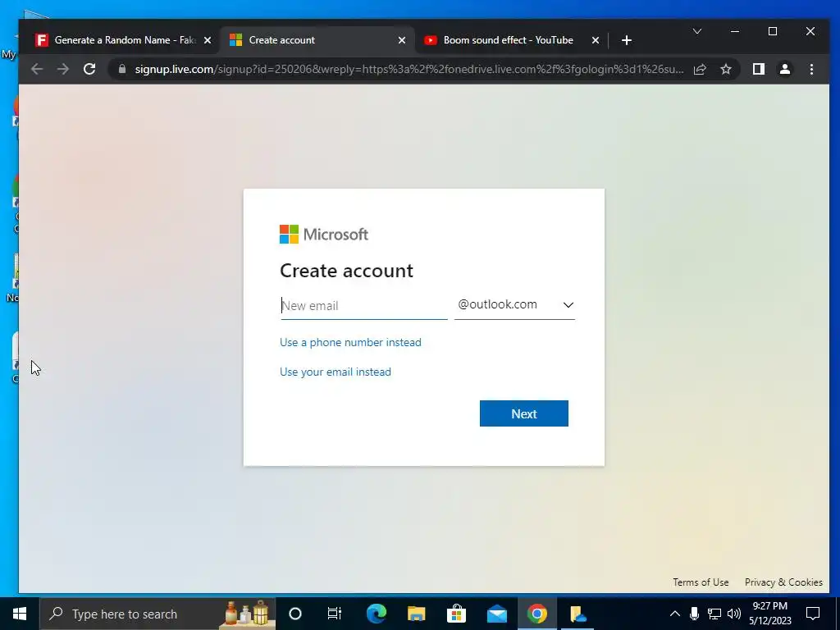Viewport: 840px width, 630px height.
Task: Minimize the Chrome window
Action: 735,32
